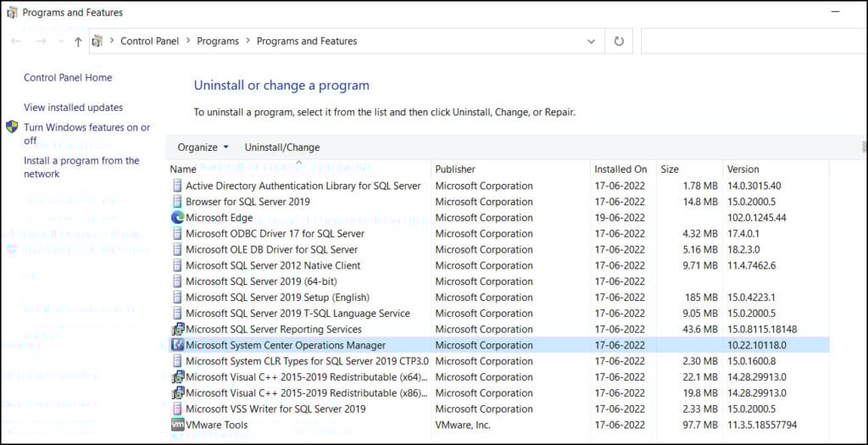This screenshot has height=445, width=868.
Task: Select Microsoft SQL Server 2012 Native Client name
Action: [273, 265]
